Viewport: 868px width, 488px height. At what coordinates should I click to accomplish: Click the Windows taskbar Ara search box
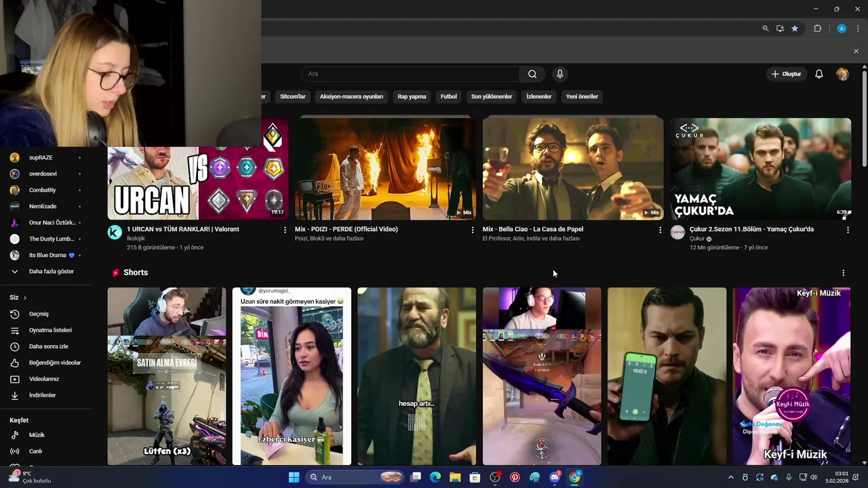355,477
